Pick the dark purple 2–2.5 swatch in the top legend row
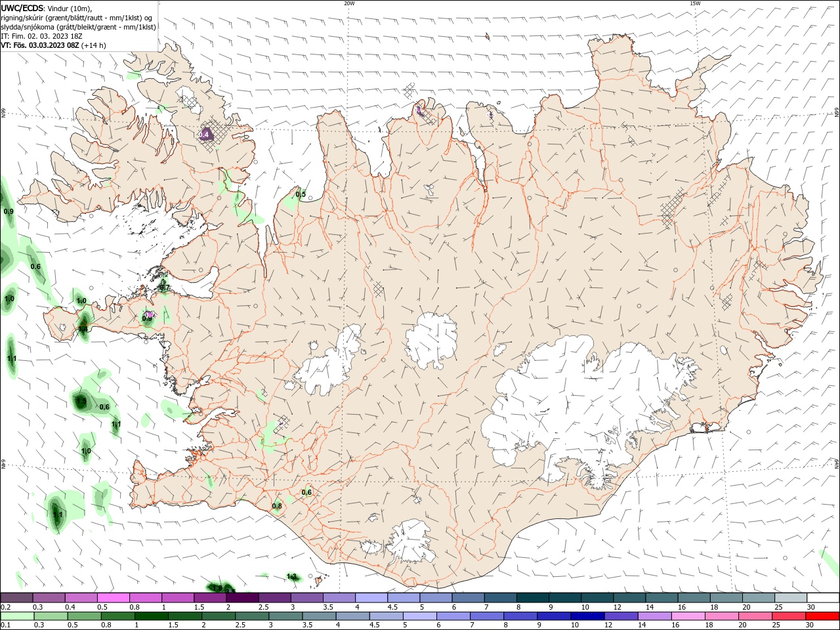 (x=242, y=598)
